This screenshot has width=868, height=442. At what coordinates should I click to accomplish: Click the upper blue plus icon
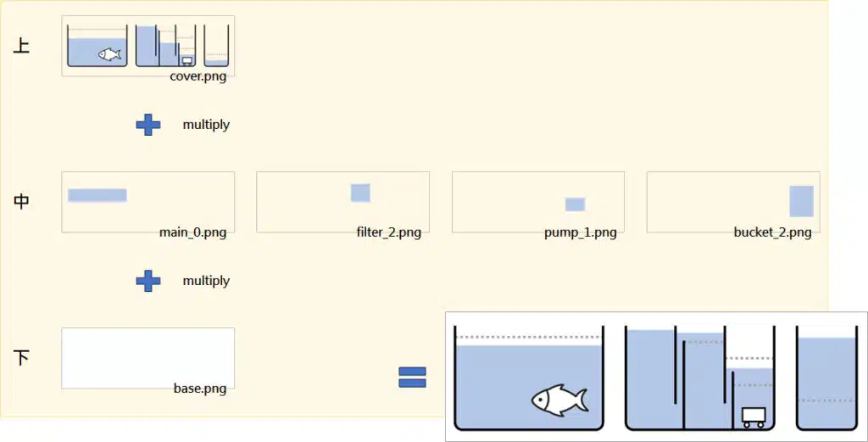[x=148, y=126]
